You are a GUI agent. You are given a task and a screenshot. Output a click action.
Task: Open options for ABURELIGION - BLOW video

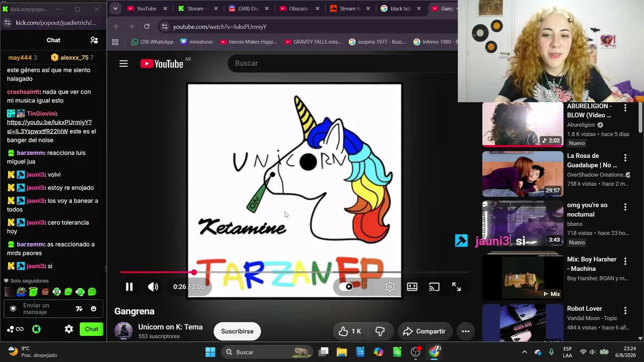pos(625,108)
